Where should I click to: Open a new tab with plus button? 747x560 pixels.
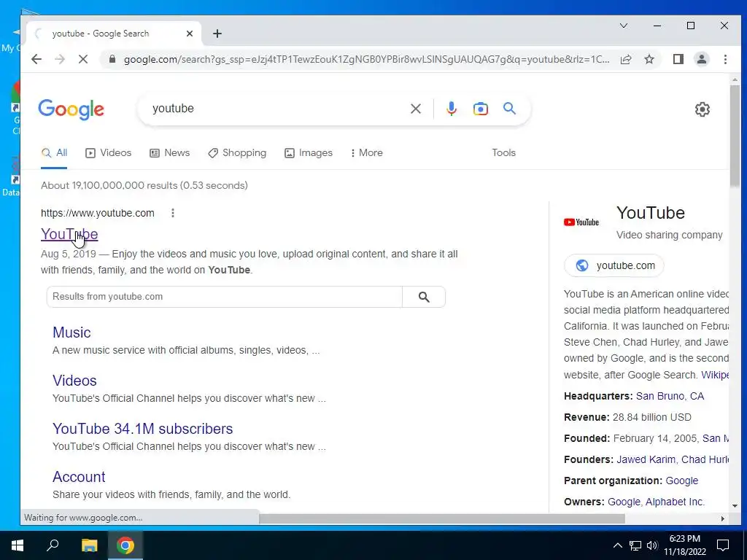click(217, 34)
